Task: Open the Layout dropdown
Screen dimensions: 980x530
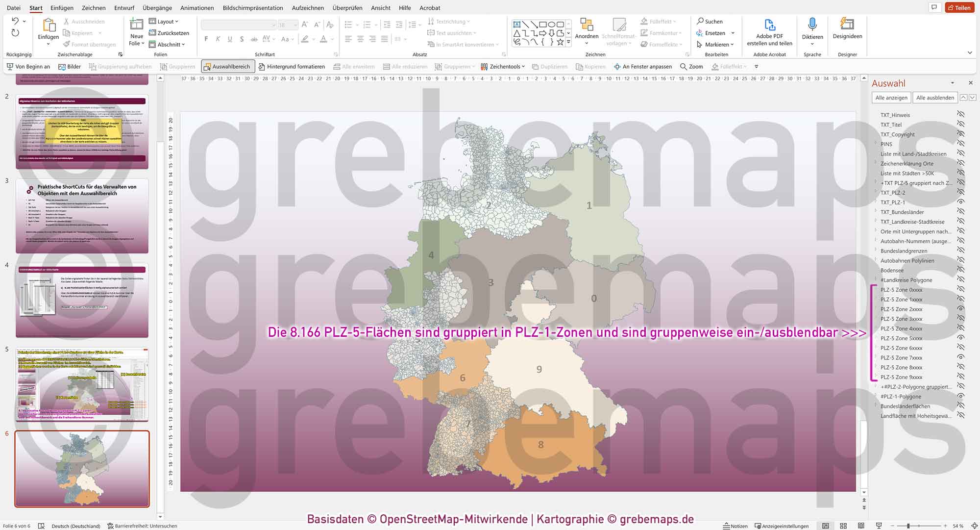Action: [x=165, y=21]
